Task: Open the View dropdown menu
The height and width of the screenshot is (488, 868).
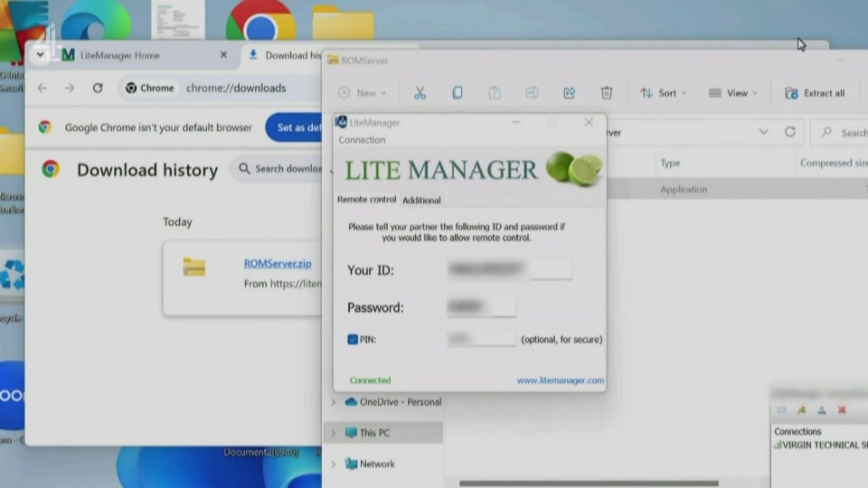Action: pyautogui.click(x=733, y=93)
